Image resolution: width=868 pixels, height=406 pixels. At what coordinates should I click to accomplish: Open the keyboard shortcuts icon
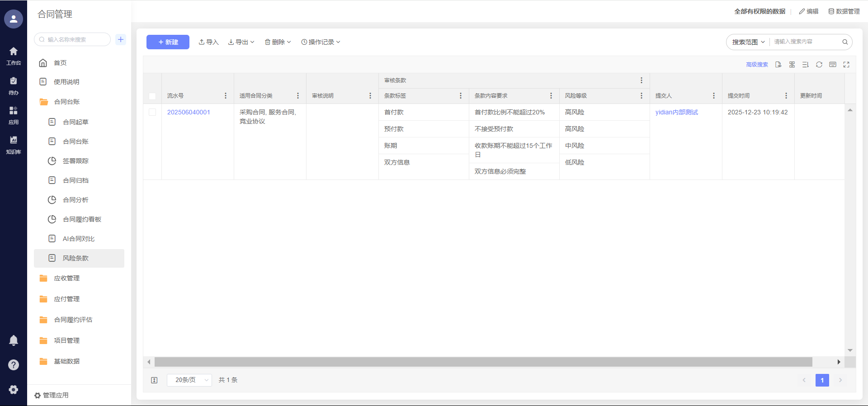coord(833,65)
